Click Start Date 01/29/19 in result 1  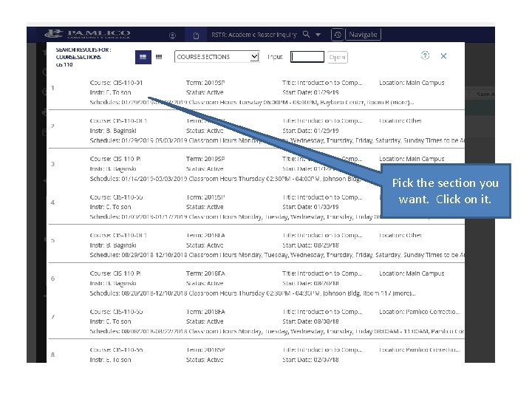pos(310,92)
